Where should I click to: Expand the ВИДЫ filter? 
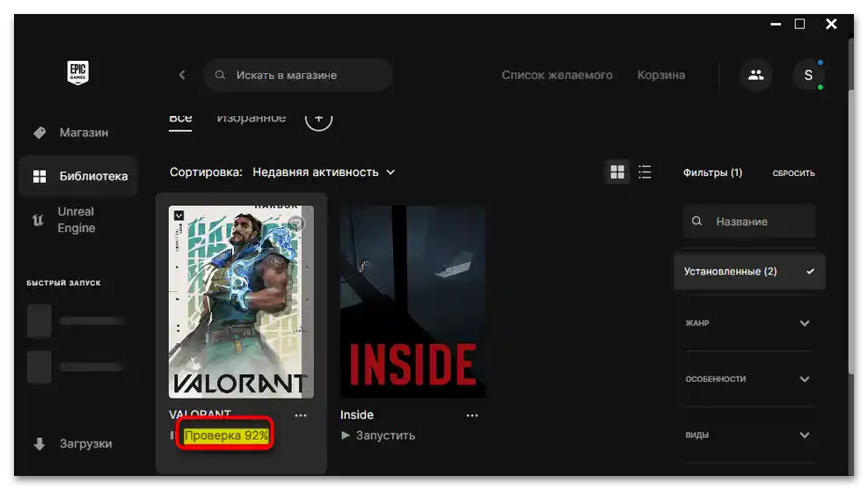click(748, 435)
